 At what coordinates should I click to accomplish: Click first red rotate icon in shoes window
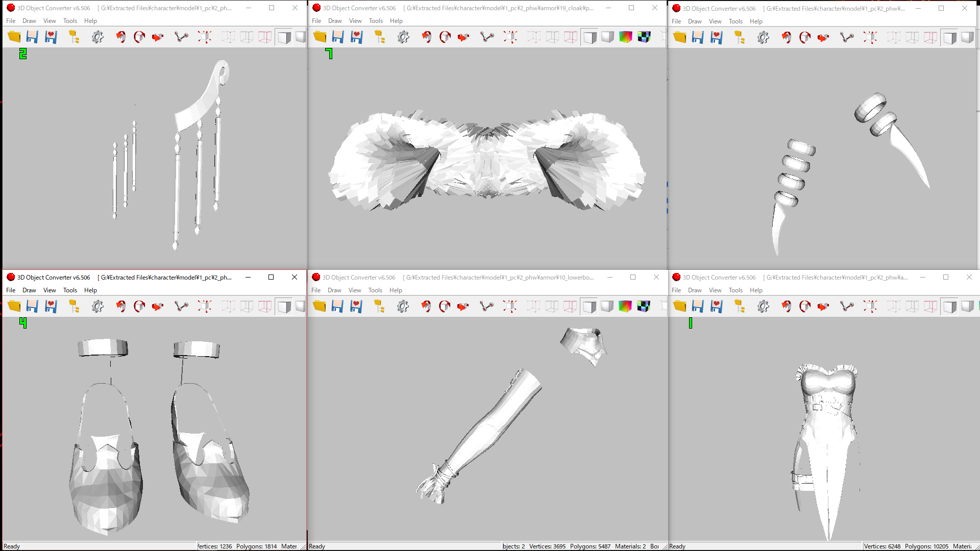coord(121,306)
